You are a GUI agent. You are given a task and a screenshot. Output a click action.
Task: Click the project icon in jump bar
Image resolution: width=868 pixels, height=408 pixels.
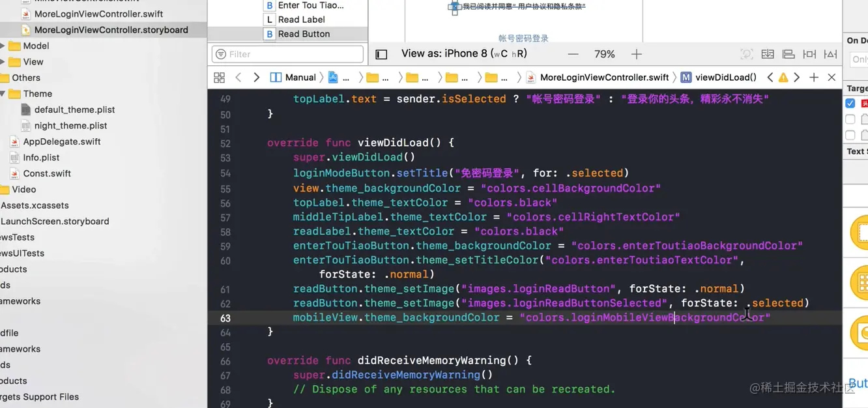333,78
